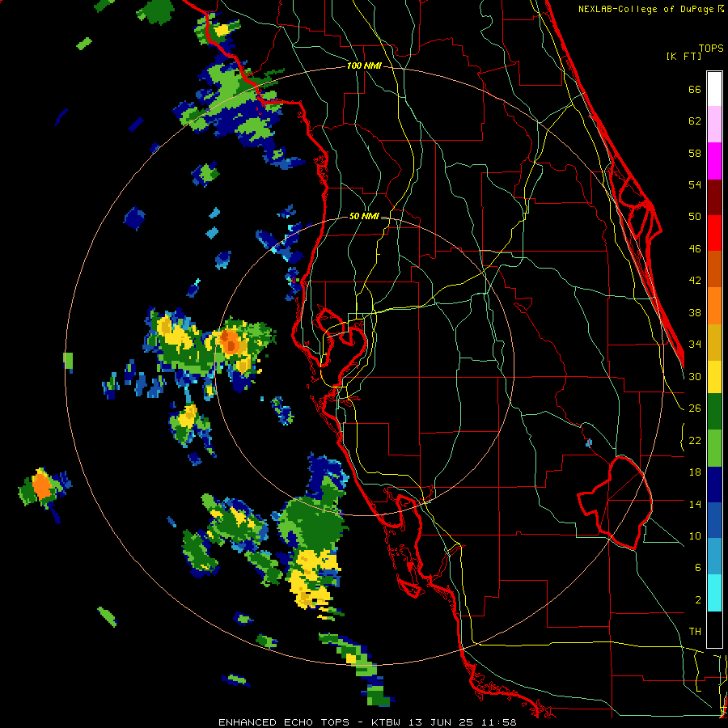Click the TH threshold label

695,631
